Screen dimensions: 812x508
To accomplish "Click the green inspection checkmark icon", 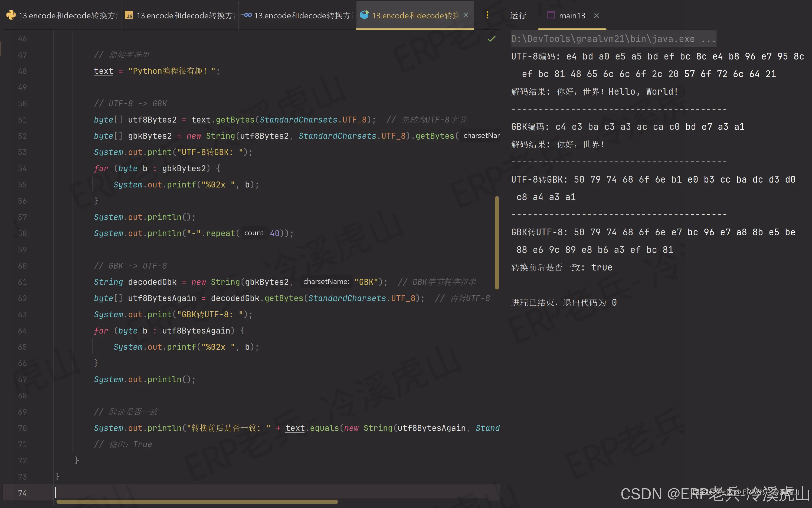I will click(491, 39).
